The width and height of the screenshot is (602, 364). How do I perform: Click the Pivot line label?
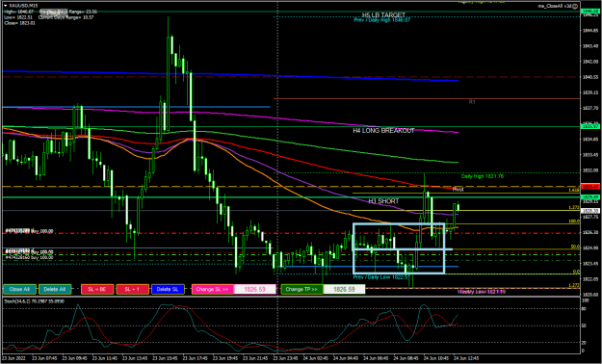458,190
